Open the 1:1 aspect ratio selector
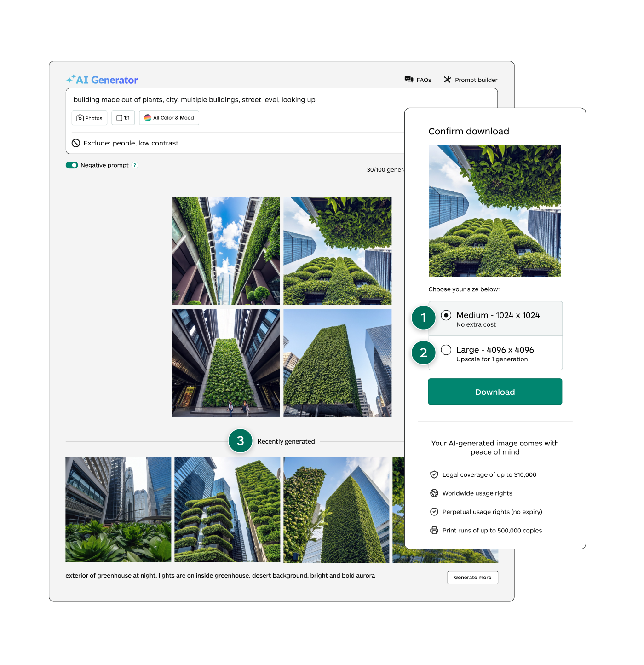 pyautogui.click(x=123, y=118)
